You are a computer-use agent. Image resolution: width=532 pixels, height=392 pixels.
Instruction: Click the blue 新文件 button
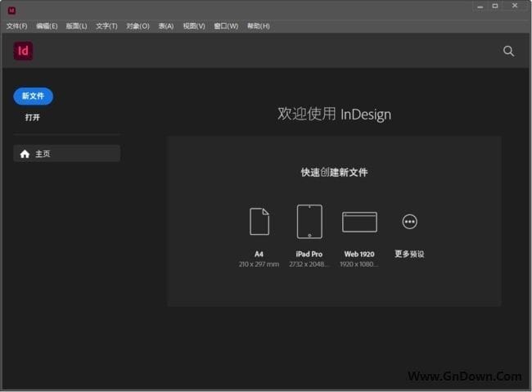click(34, 96)
